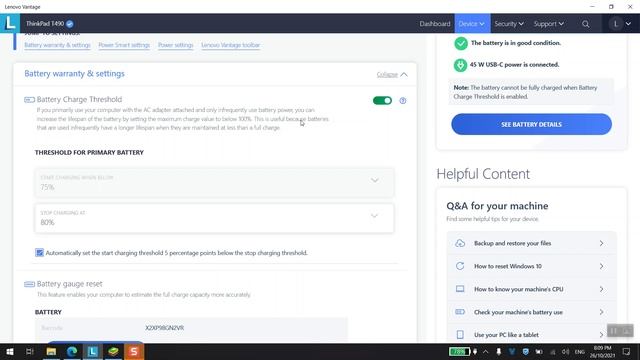Open Use your PC like a tablet
This screenshot has height=360, width=640.
coord(531,335)
